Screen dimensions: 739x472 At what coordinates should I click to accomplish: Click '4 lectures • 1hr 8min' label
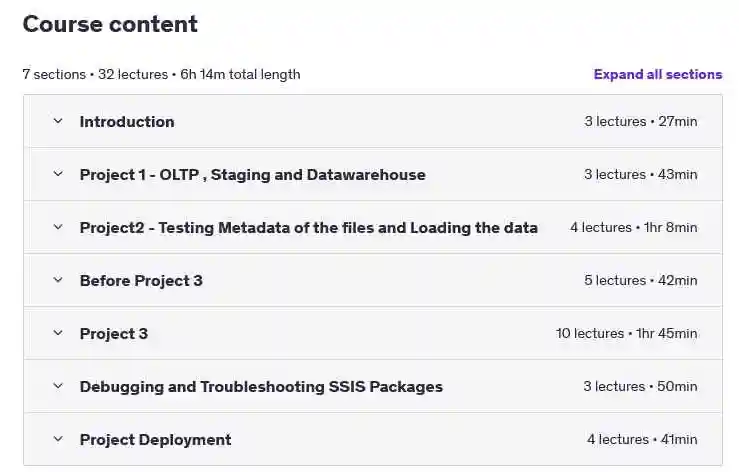(x=634, y=227)
